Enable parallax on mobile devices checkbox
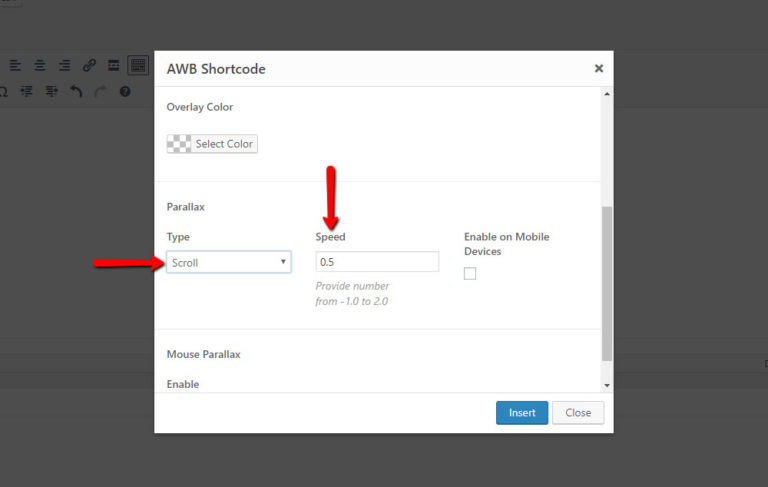Image resolution: width=768 pixels, height=487 pixels. [470, 274]
